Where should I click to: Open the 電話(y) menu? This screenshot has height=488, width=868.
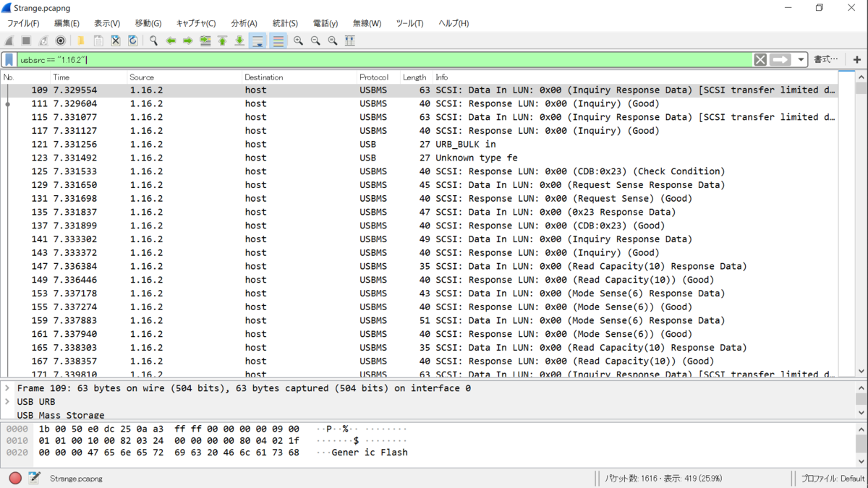click(x=325, y=23)
